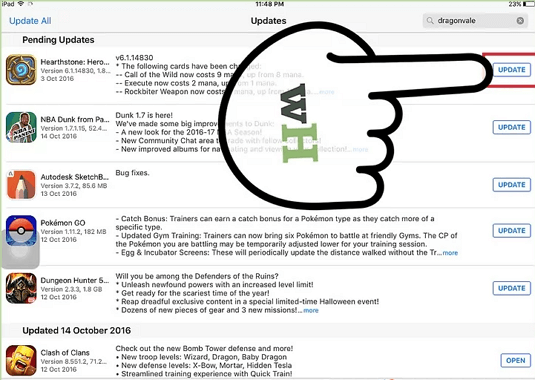
Task: Tap Update All
Action: click(x=30, y=21)
